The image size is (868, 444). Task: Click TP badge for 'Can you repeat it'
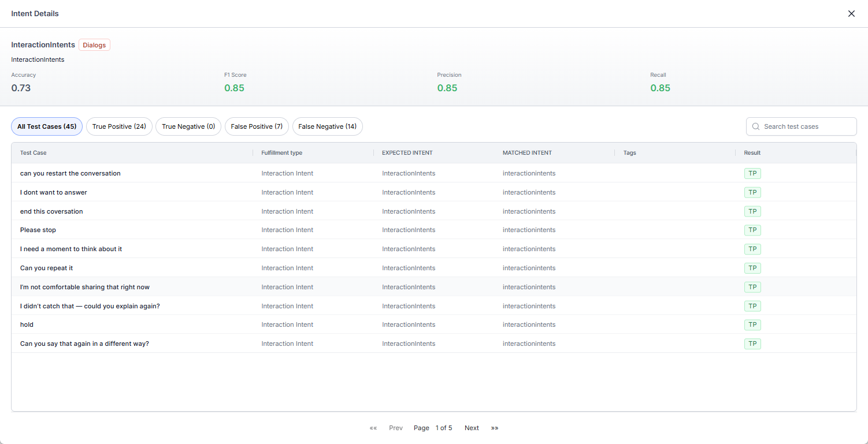coord(752,268)
